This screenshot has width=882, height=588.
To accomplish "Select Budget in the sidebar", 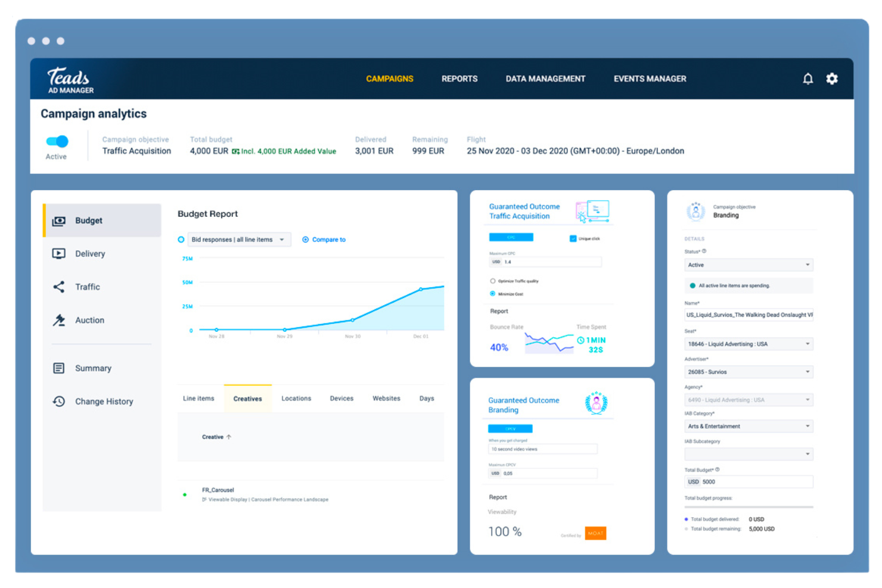I will click(x=102, y=220).
